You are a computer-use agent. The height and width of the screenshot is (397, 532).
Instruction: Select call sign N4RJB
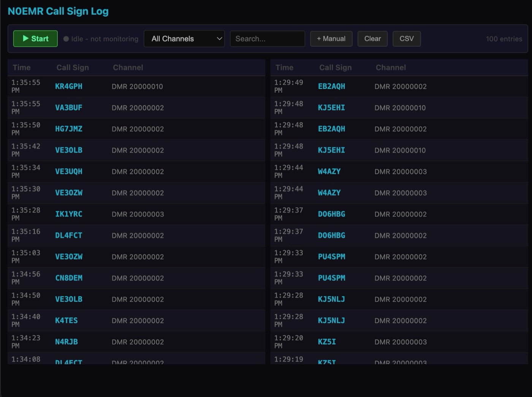[x=66, y=342]
